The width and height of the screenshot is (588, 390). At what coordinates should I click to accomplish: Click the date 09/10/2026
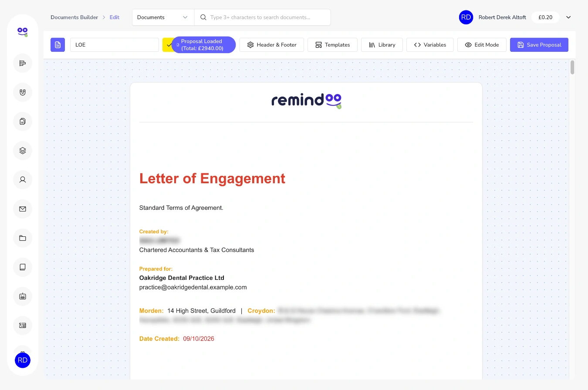[199, 339]
